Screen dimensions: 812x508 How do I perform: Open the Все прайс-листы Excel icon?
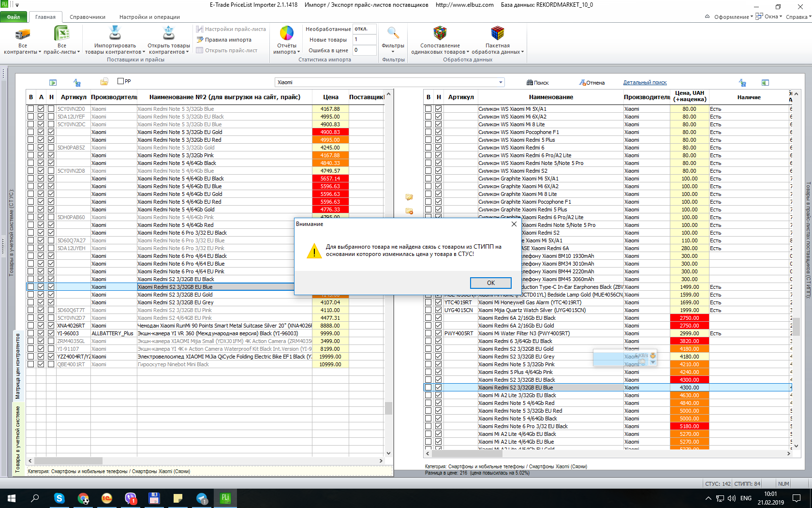click(x=62, y=33)
